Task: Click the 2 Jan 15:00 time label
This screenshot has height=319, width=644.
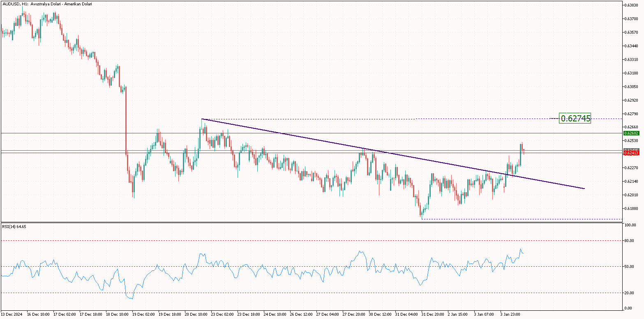Action: [x=459, y=314]
